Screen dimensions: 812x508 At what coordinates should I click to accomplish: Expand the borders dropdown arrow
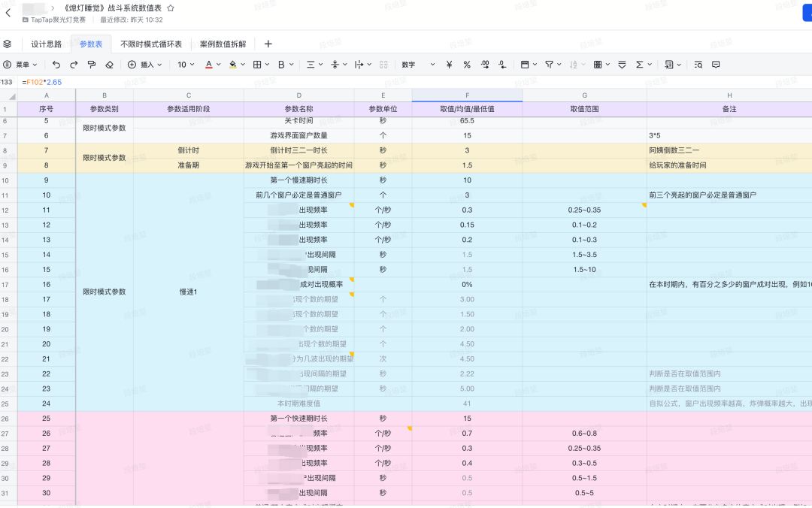(x=267, y=65)
